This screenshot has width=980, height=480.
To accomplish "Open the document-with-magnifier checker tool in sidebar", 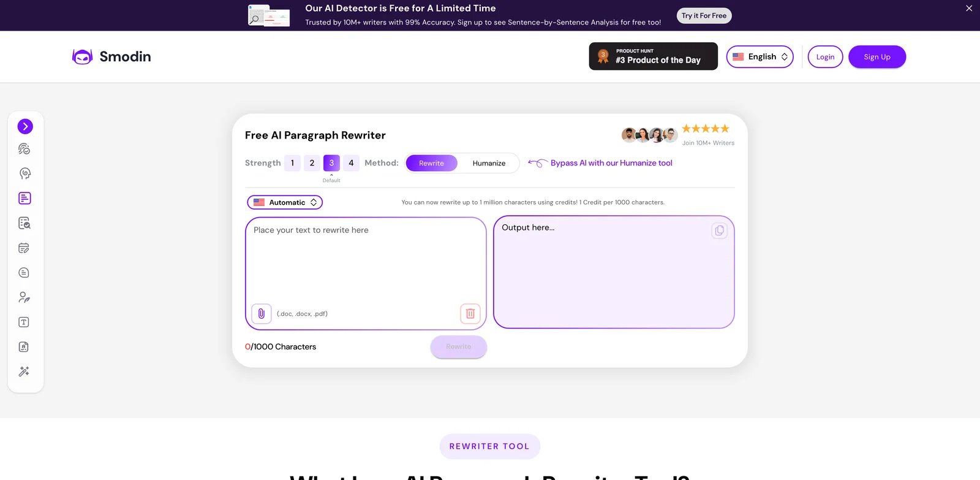I will coord(24,223).
